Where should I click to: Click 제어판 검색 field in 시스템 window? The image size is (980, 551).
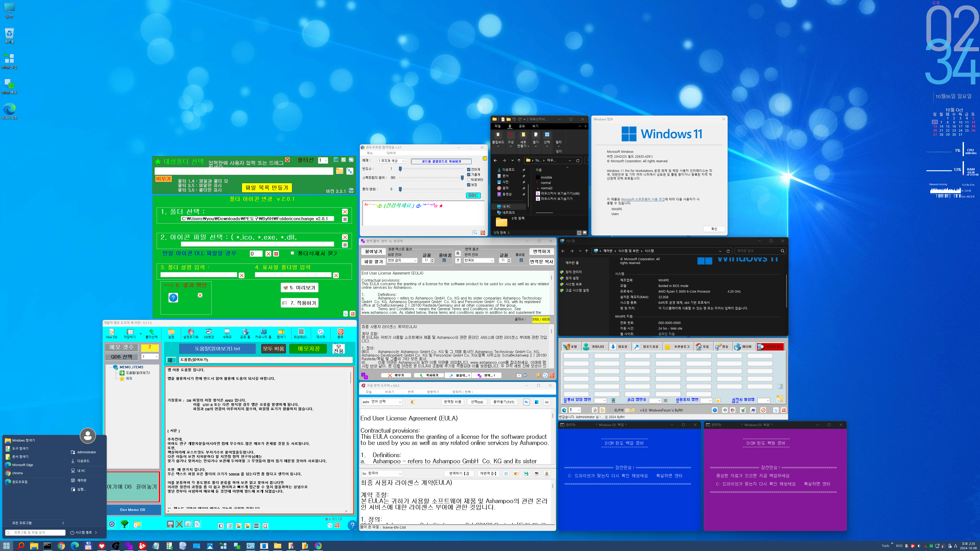(760, 251)
